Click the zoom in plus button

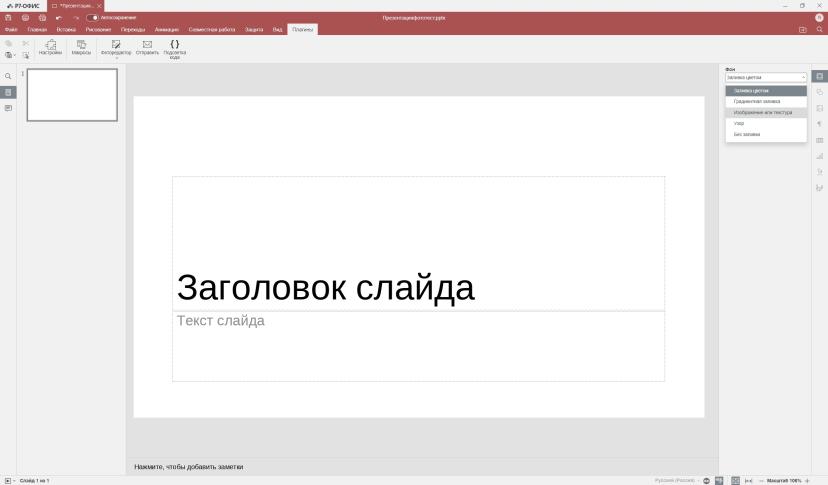[807, 480]
